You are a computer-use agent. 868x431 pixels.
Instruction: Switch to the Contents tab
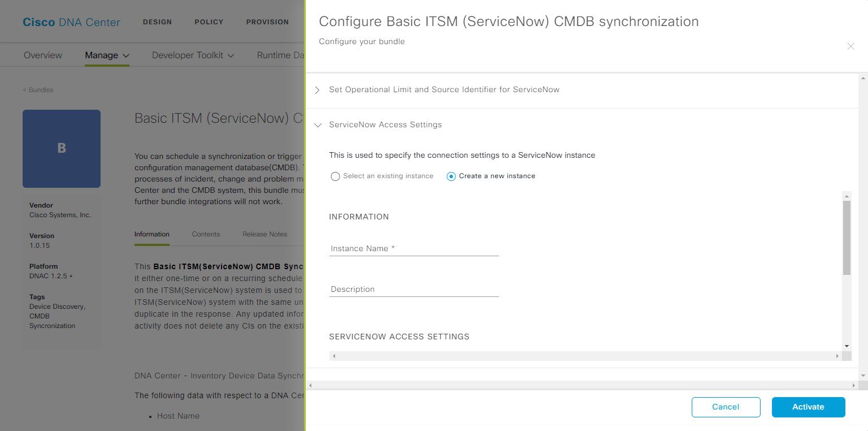[x=206, y=234]
